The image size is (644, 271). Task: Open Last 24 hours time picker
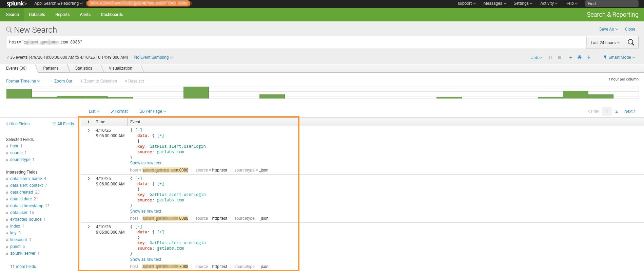(x=605, y=42)
